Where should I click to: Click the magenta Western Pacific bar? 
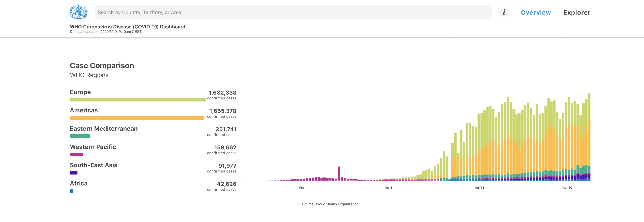click(x=76, y=154)
